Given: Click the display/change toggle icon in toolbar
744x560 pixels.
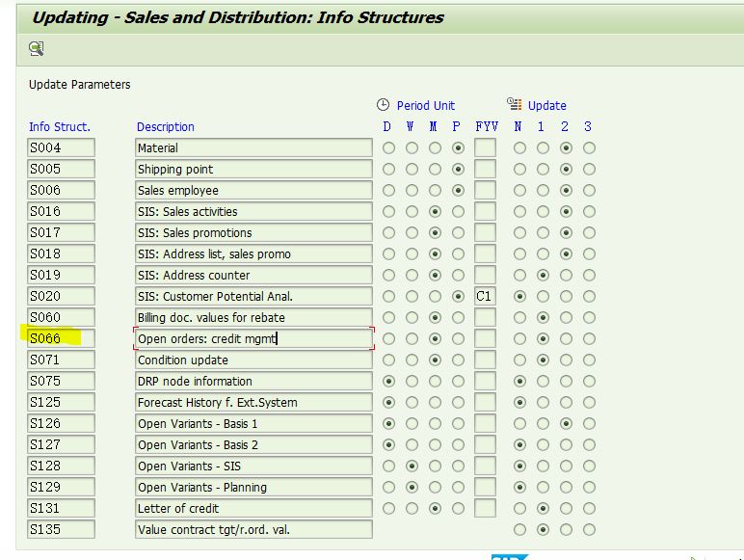Looking at the screenshot, I should coord(37,48).
